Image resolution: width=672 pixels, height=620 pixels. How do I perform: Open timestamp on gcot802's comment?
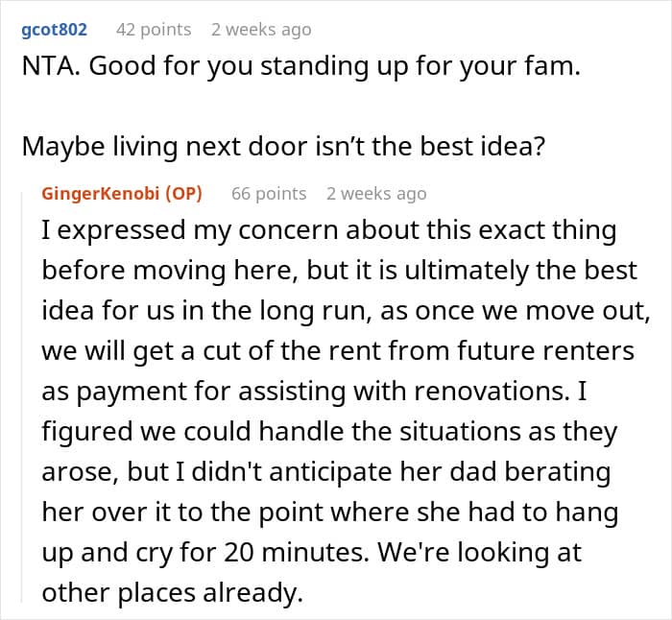[x=261, y=30]
